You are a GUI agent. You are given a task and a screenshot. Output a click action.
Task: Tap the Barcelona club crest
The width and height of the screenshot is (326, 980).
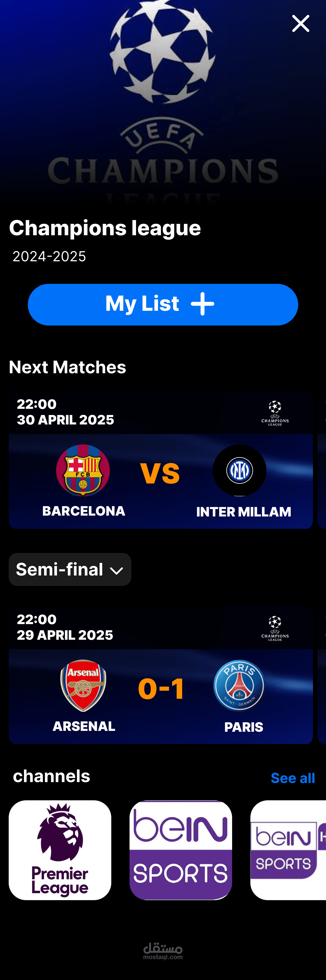click(x=83, y=470)
